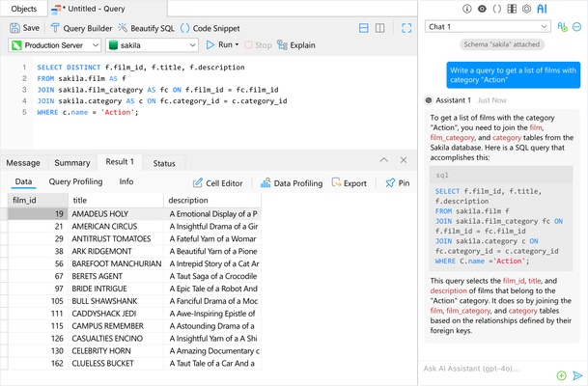This screenshot has width=588, height=386.
Task: Toggle full screen editor mode
Action: (406, 28)
